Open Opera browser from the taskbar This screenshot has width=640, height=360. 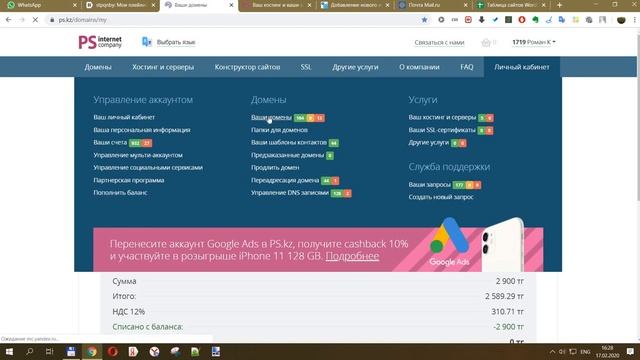point(113,351)
